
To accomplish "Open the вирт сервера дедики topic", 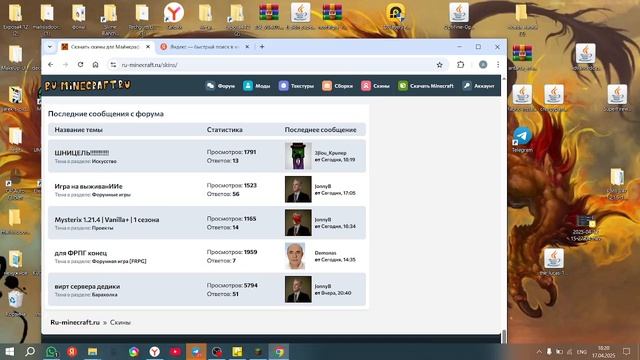I will (x=87, y=287).
